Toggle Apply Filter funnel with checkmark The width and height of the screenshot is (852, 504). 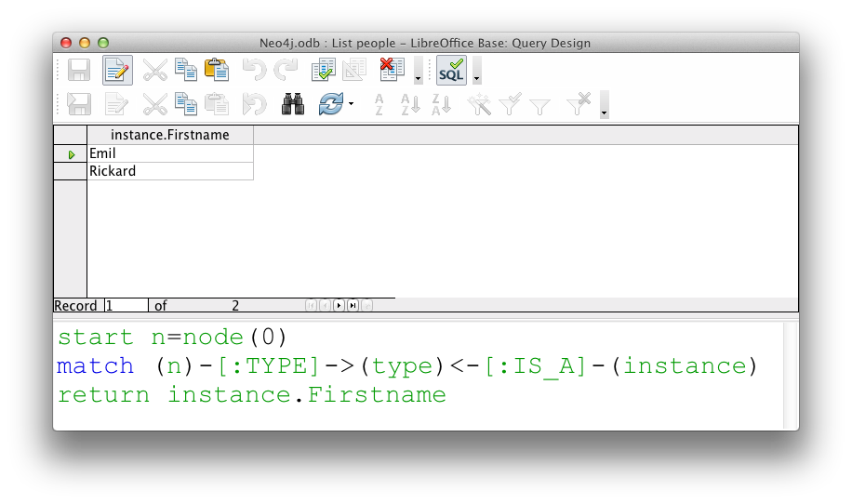coord(511,104)
